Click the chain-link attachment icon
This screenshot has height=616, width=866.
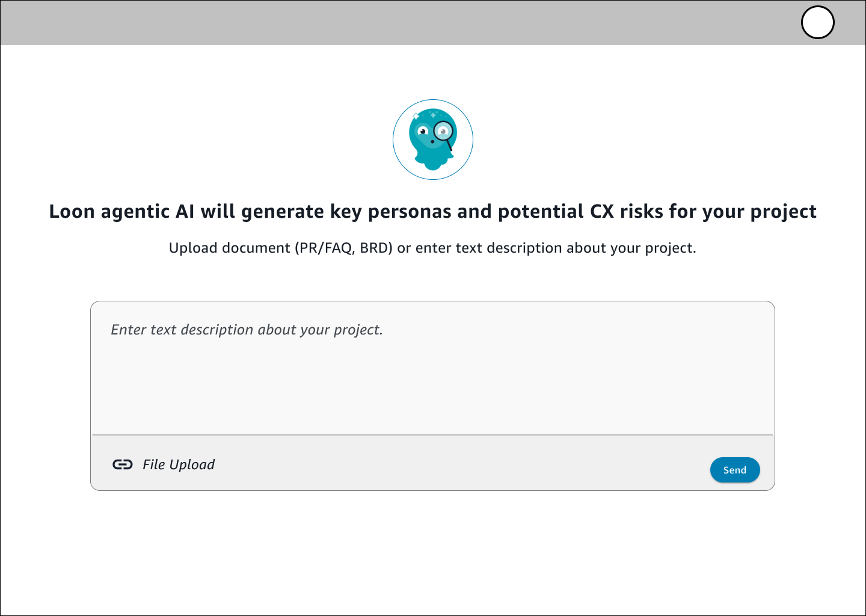click(123, 464)
